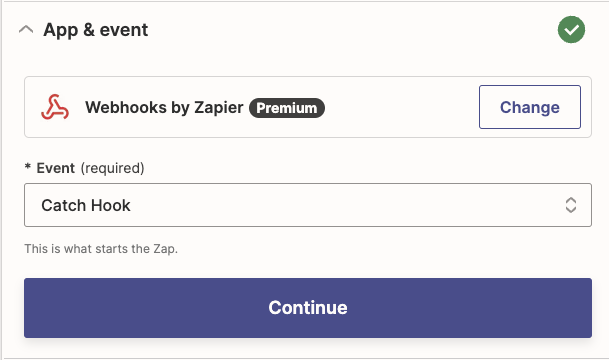
Task: Click the Catch Hook text value
Action: pos(86,205)
